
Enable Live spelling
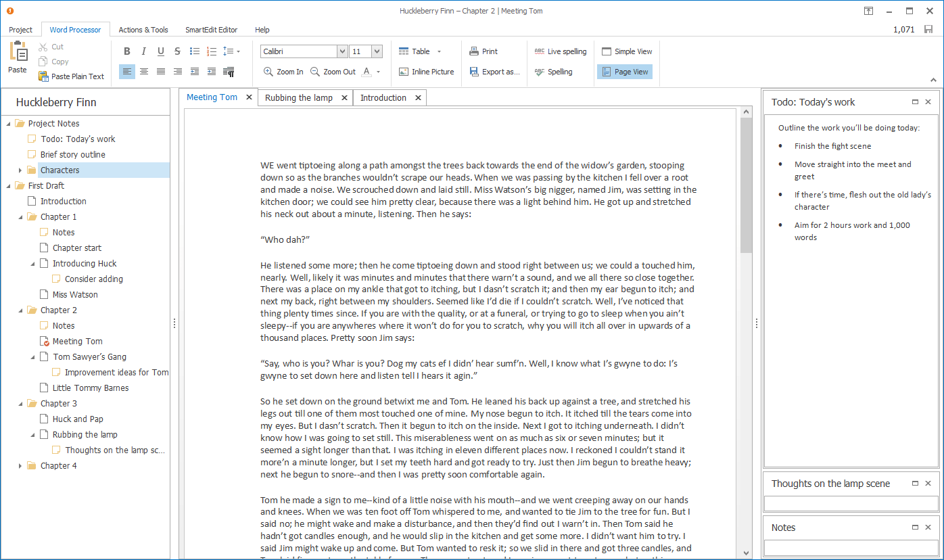tap(560, 51)
